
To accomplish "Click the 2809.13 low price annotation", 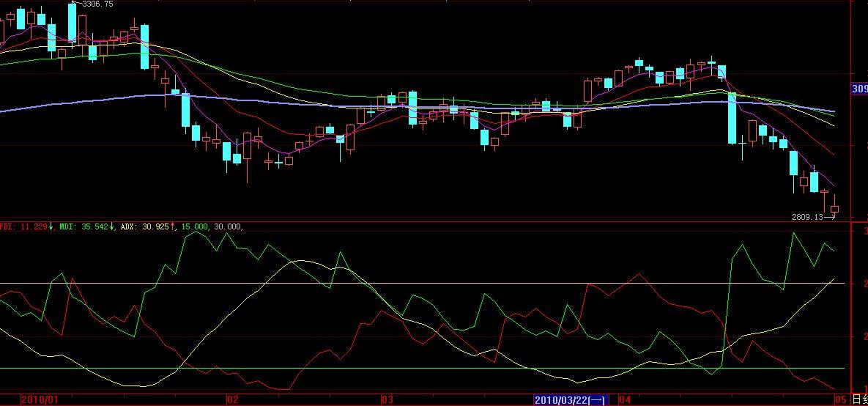I will tap(808, 217).
